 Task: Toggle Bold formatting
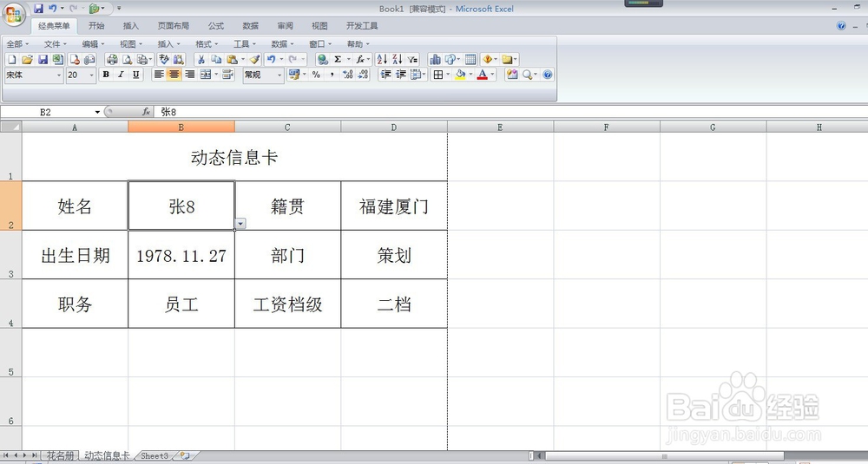(106, 75)
